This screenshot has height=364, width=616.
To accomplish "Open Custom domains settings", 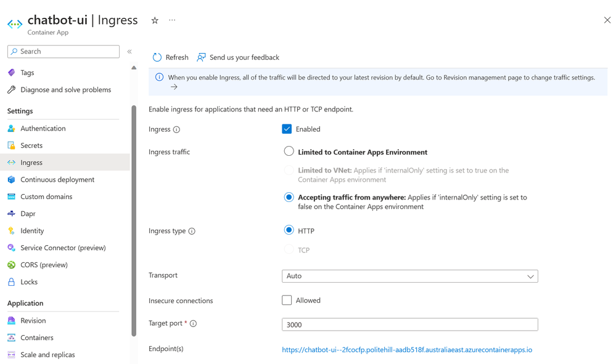I will [x=46, y=196].
